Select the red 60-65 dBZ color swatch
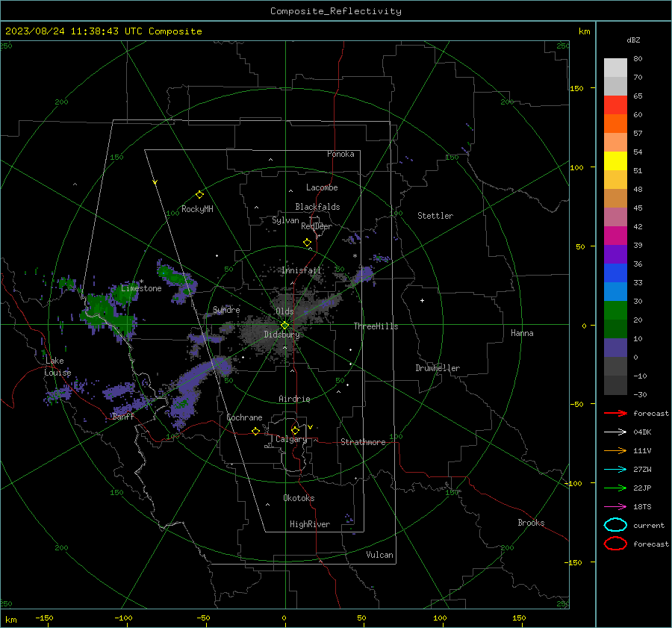672x628 pixels. [615, 105]
